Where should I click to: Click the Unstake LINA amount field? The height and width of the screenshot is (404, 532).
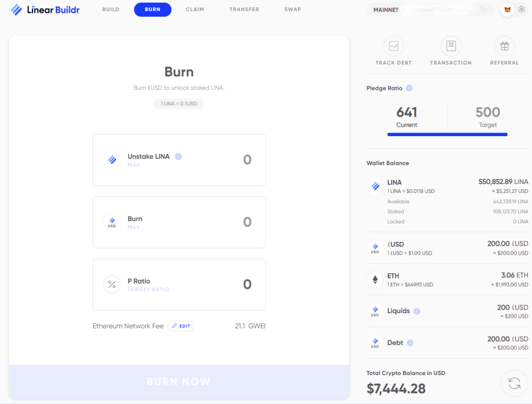pos(247,160)
